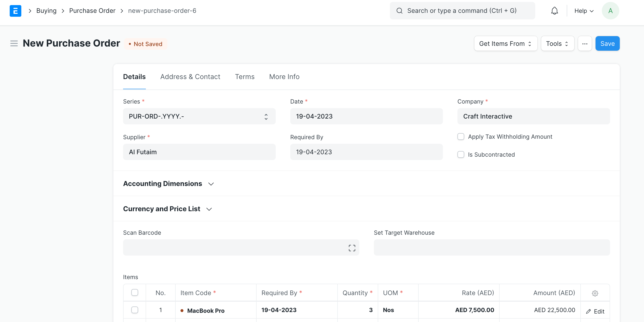Open the ellipsis more-options menu
This screenshot has width=644, height=322.
[x=585, y=43]
